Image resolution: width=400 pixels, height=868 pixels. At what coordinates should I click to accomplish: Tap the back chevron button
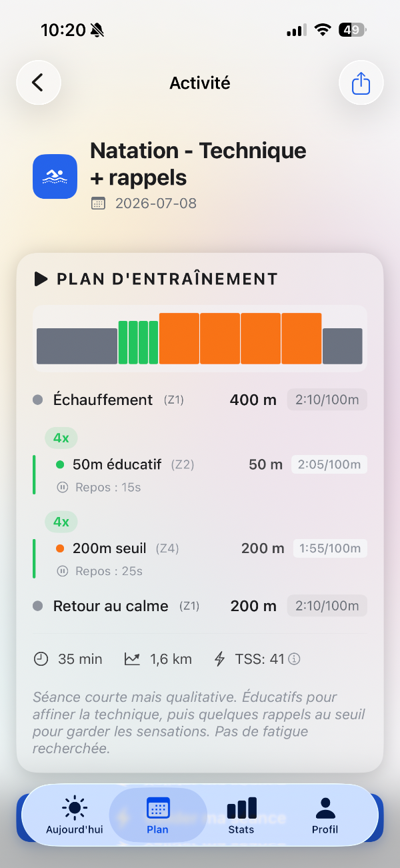pyautogui.click(x=39, y=83)
